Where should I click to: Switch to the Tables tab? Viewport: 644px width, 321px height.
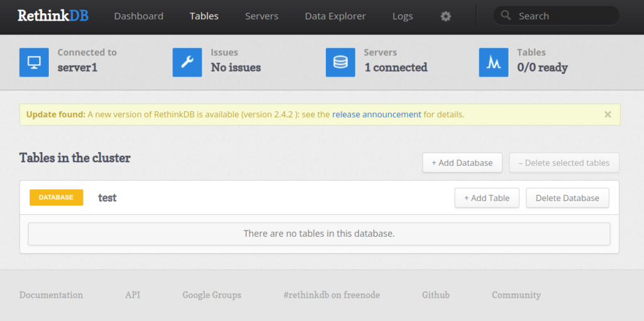click(204, 16)
